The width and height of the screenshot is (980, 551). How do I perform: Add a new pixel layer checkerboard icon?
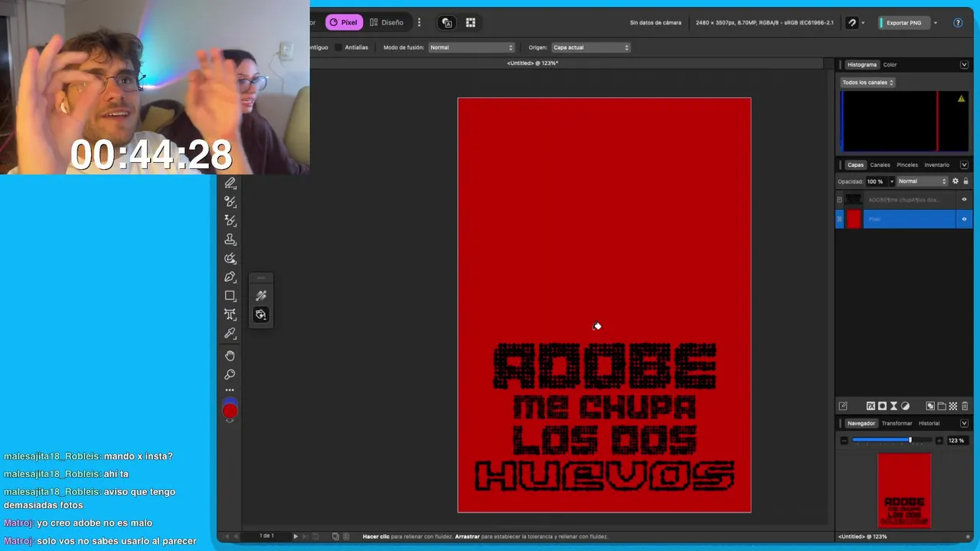953,406
